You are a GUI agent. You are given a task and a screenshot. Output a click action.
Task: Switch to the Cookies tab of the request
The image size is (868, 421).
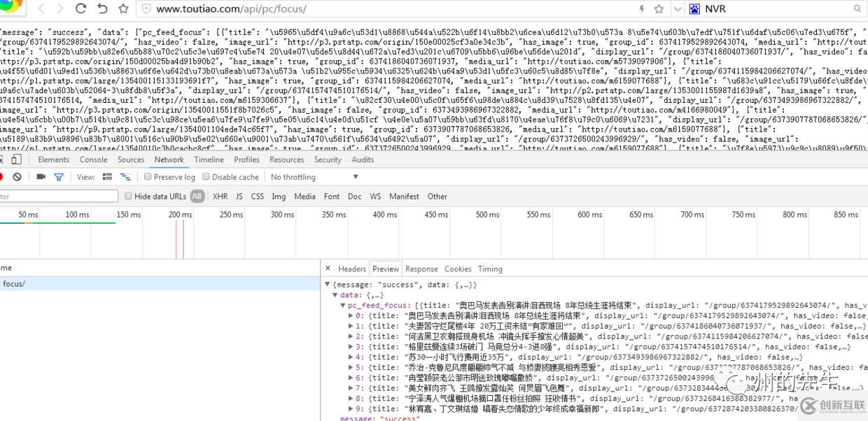point(458,269)
